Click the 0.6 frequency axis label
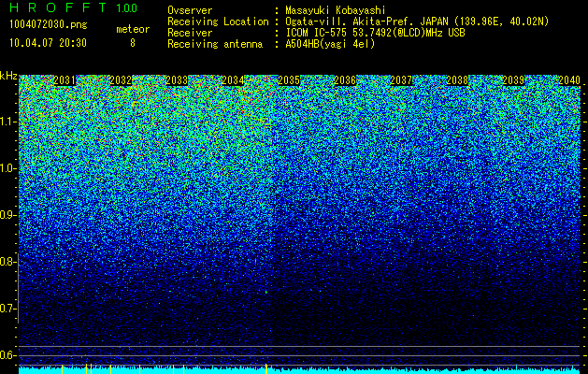 [x=8, y=355]
